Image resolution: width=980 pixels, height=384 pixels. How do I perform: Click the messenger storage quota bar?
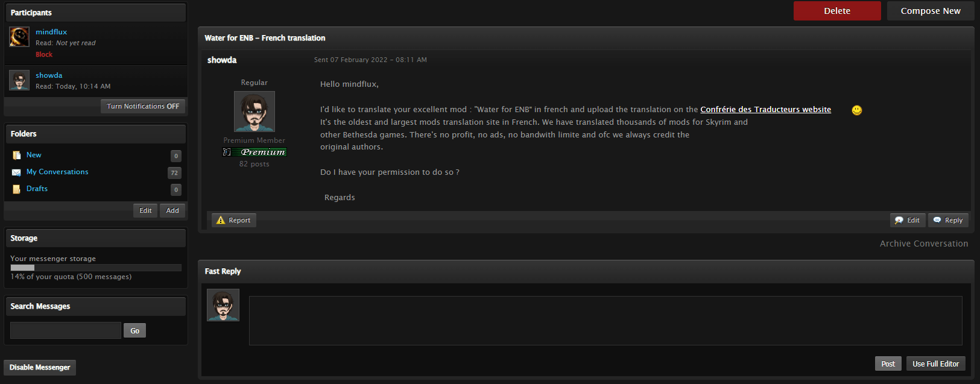(96, 268)
